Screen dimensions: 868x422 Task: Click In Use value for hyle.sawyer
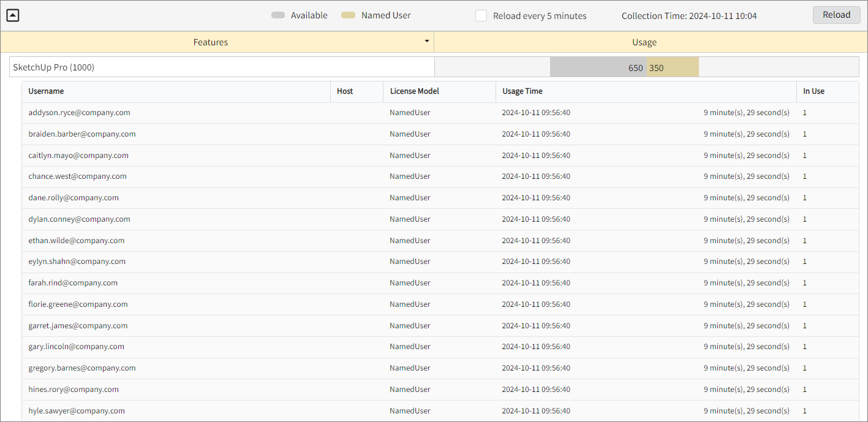pos(805,411)
